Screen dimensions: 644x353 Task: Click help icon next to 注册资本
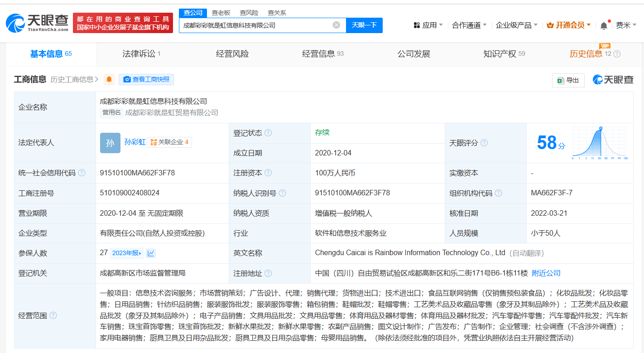pos(268,173)
